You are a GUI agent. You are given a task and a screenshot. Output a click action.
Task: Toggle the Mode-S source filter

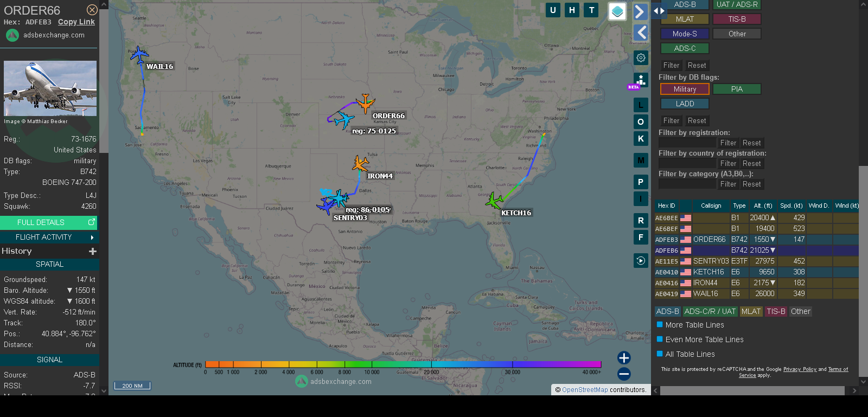click(x=685, y=34)
